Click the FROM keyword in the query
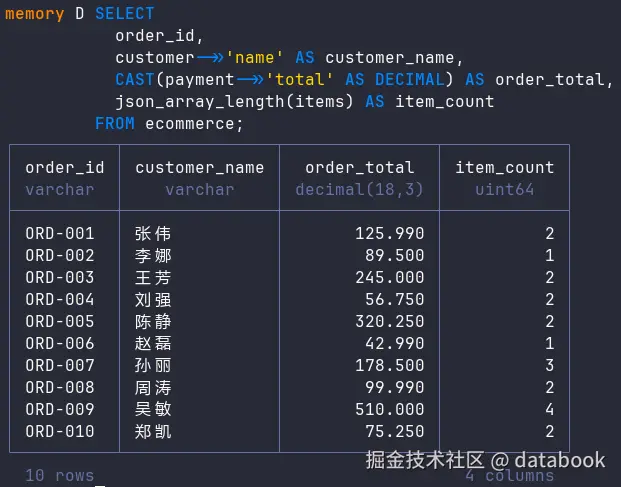The width and height of the screenshot is (621, 487). click(115, 124)
